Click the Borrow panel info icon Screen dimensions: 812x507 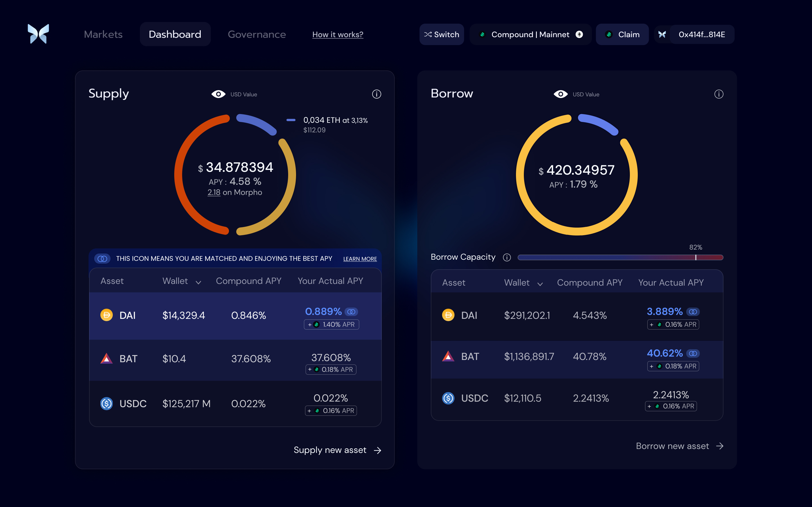[x=719, y=94]
